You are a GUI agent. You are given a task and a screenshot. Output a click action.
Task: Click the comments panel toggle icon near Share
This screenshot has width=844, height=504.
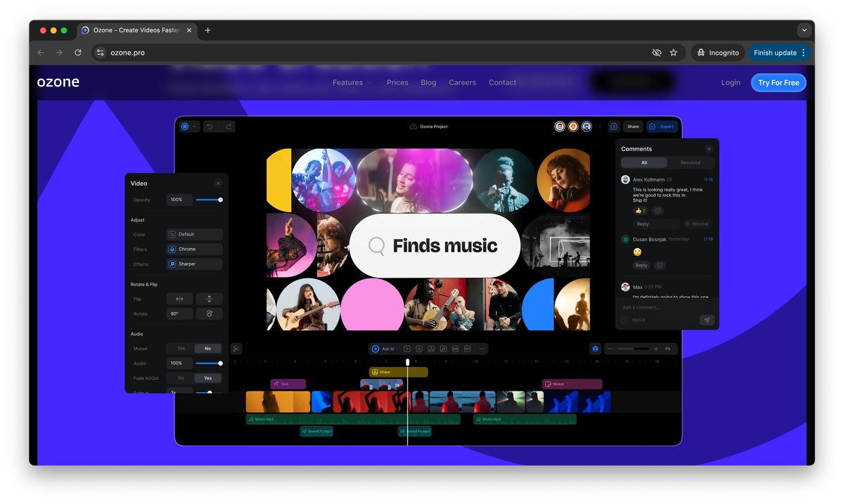point(614,127)
